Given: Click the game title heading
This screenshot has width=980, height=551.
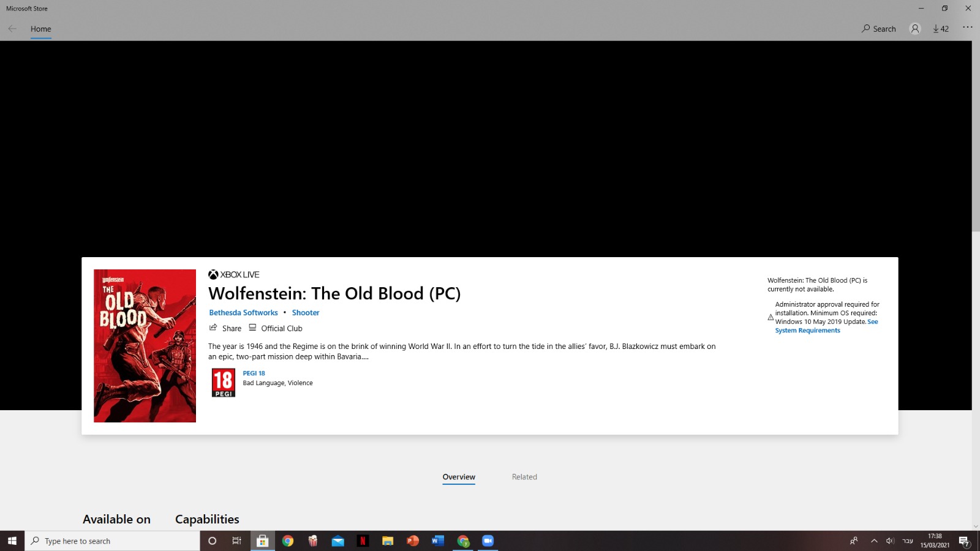Looking at the screenshot, I should 334,294.
